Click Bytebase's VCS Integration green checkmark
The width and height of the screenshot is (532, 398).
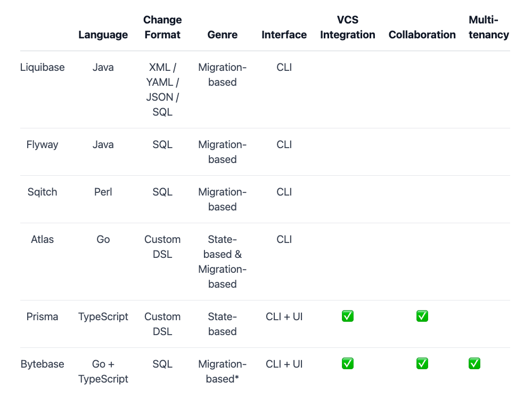tap(348, 364)
